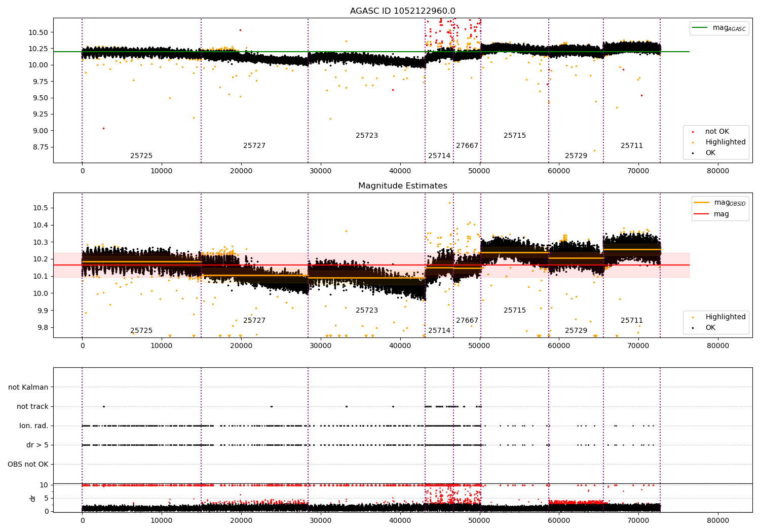Click the y-axis tick label 10.4

click(x=41, y=225)
